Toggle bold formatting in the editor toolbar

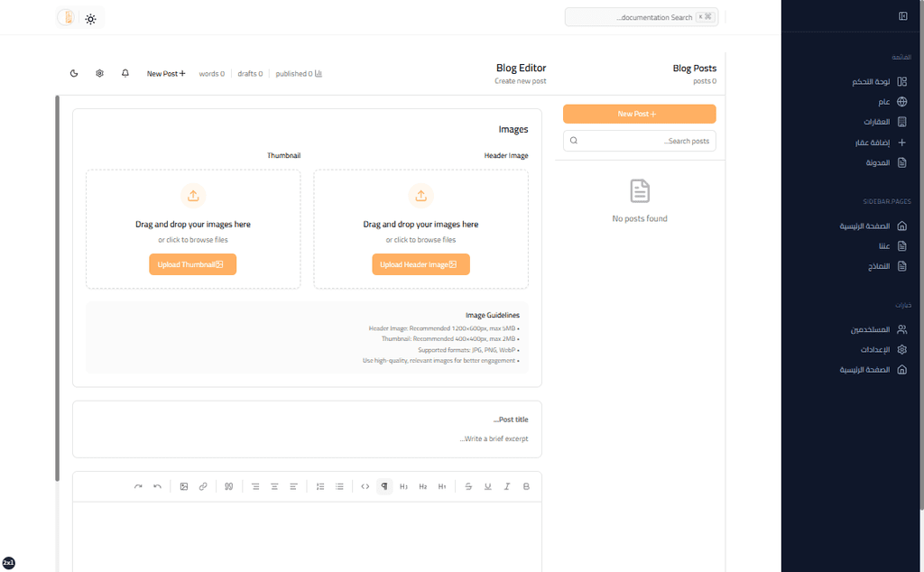pos(526,486)
